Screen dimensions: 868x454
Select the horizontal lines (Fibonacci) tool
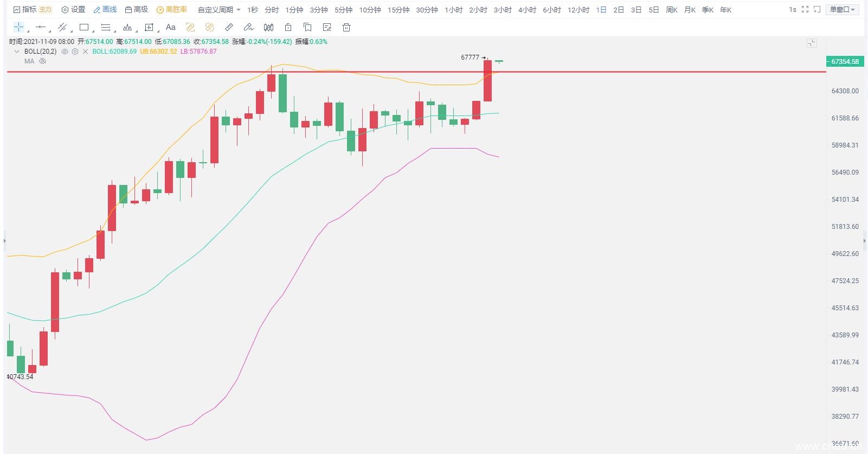tap(106, 27)
